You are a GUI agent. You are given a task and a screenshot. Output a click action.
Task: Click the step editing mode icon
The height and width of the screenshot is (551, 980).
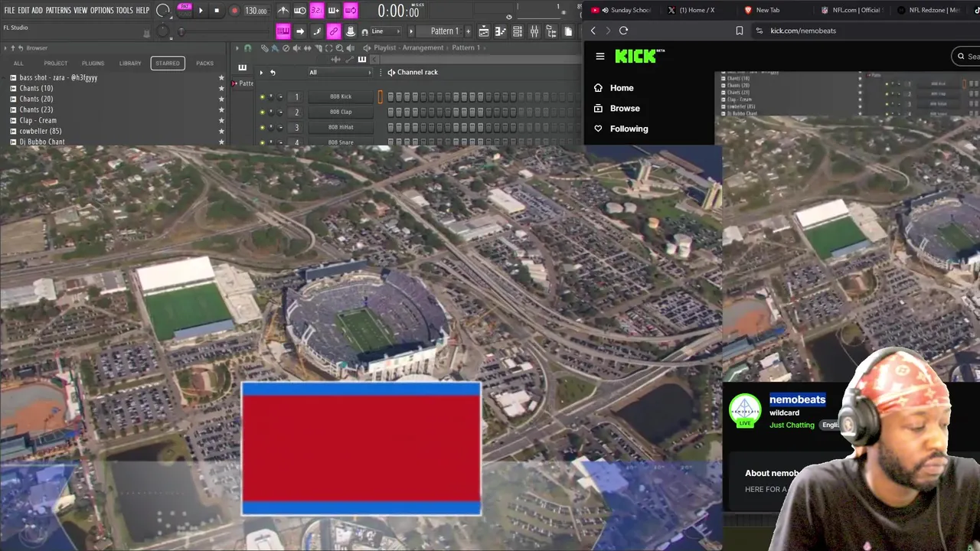[317, 31]
